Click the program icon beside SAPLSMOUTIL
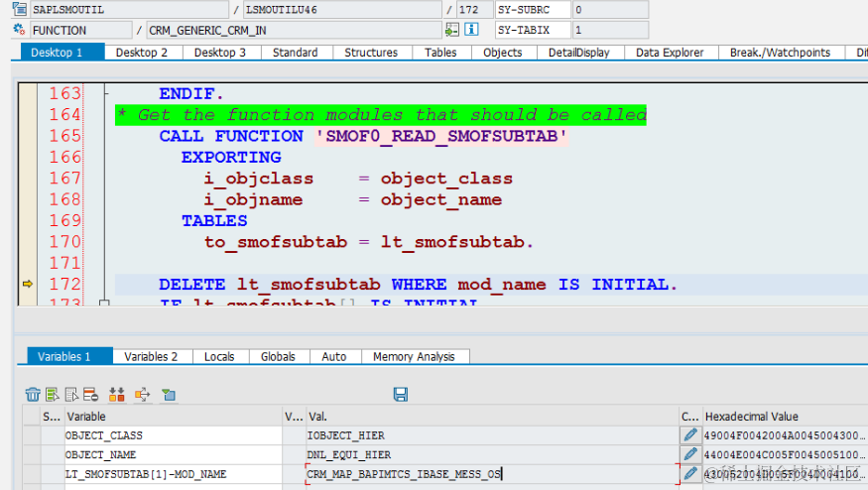Image resolution: width=868 pixels, height=490 pixels. point(20,9)
